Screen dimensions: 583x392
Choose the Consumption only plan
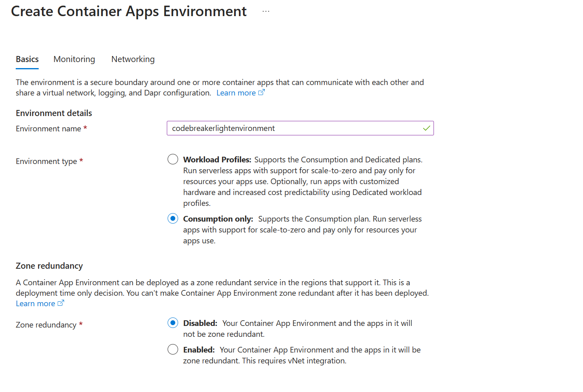172,218
